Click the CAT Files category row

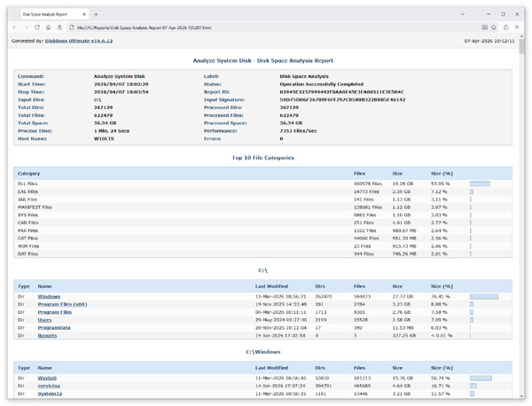[x=263, y=238]
